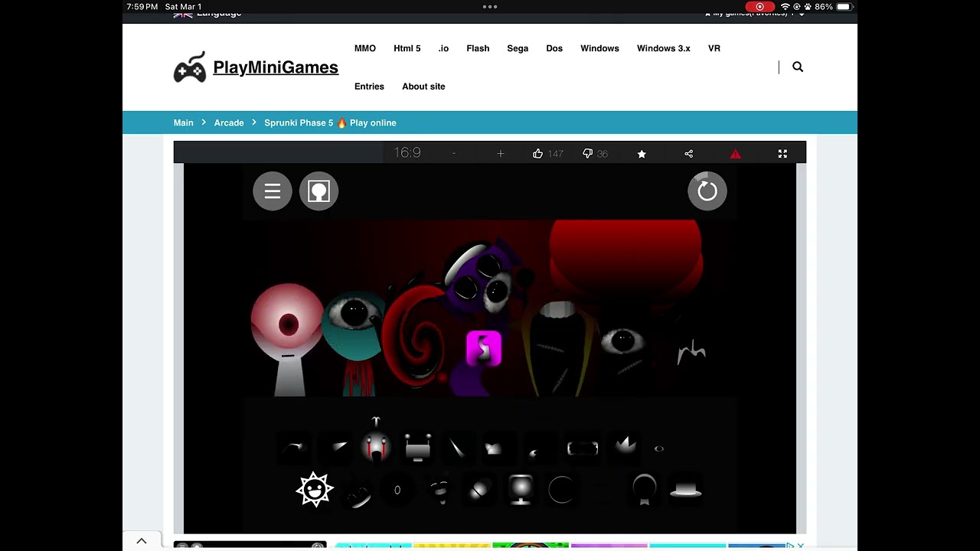980x551 pixels.
Task: Select the white sun smiley sound icon
Action: coord(315,490)
